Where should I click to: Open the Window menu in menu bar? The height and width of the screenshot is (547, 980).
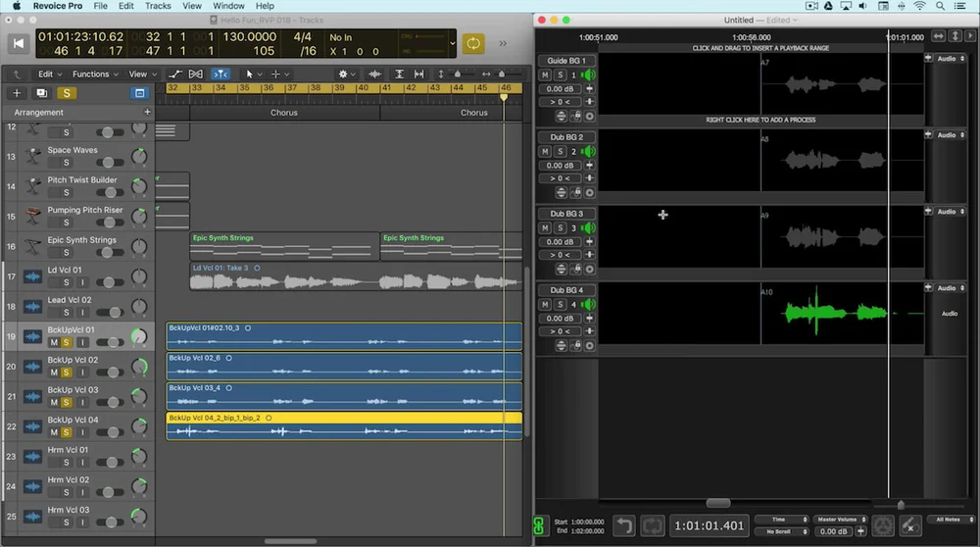[x=228, y=6]
